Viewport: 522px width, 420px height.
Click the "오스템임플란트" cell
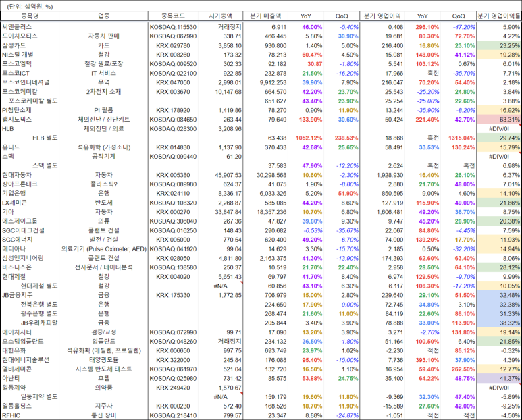tap(23, 342)
